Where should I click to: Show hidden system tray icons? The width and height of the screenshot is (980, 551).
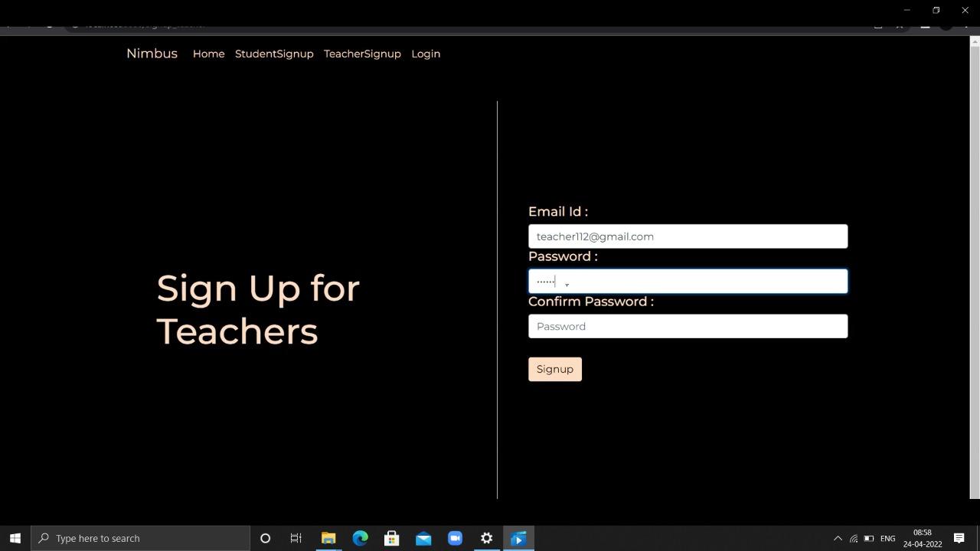pos(838,538)
